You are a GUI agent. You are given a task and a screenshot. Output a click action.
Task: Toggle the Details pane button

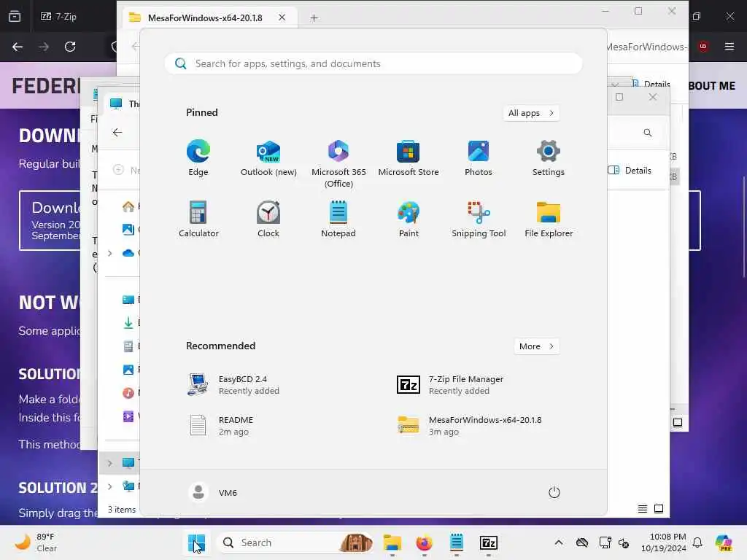click(630, 171)
